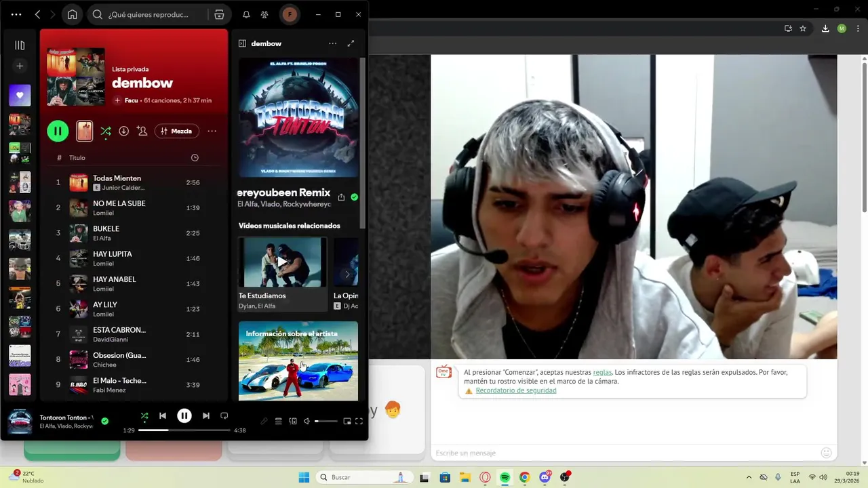Viewport: 868px width, 488px height.
Task: Open Now Playing panel more options
Action: point(332,43)
